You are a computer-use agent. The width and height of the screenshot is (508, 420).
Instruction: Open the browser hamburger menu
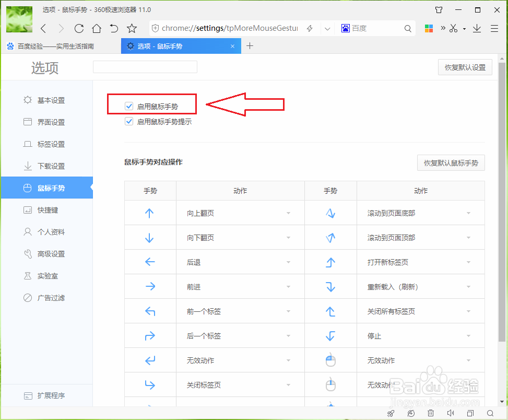pos(494,28)
